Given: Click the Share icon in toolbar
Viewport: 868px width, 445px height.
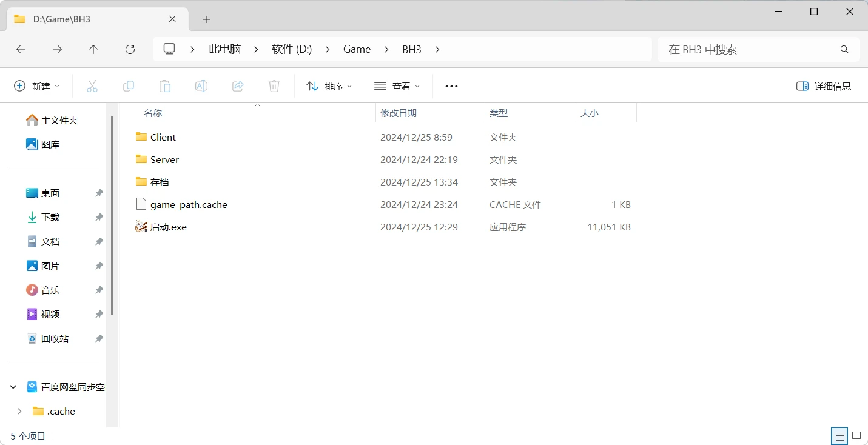Looking at the screenshot, I should pyautogui.click(x=238, y=86).
